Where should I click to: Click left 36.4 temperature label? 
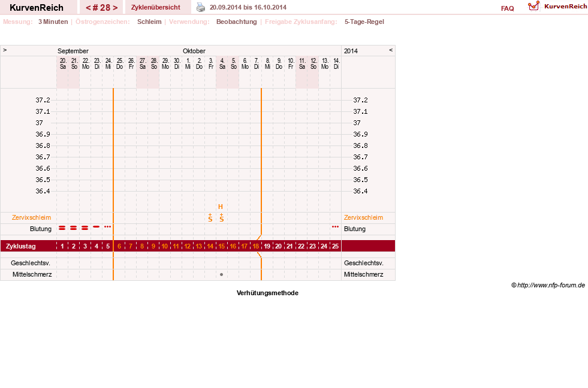coord(43,191)
